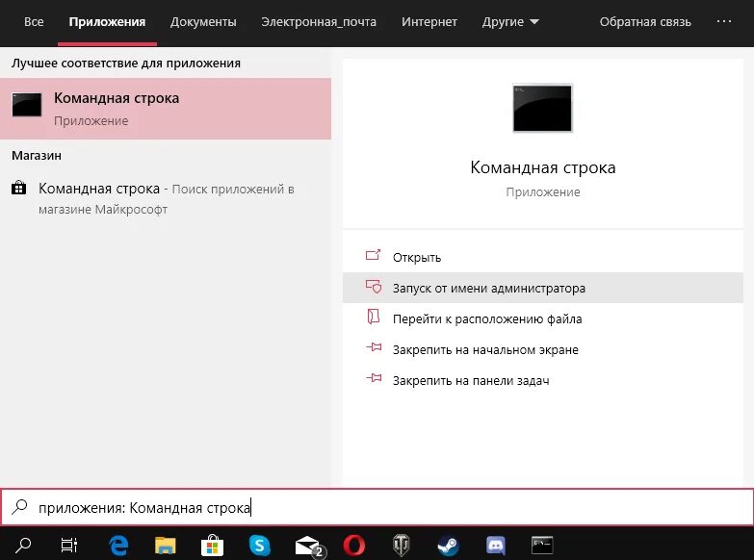Click Закрепить на панели задач
The height and width of the screenshot is (560, 754).
point(543,380)
